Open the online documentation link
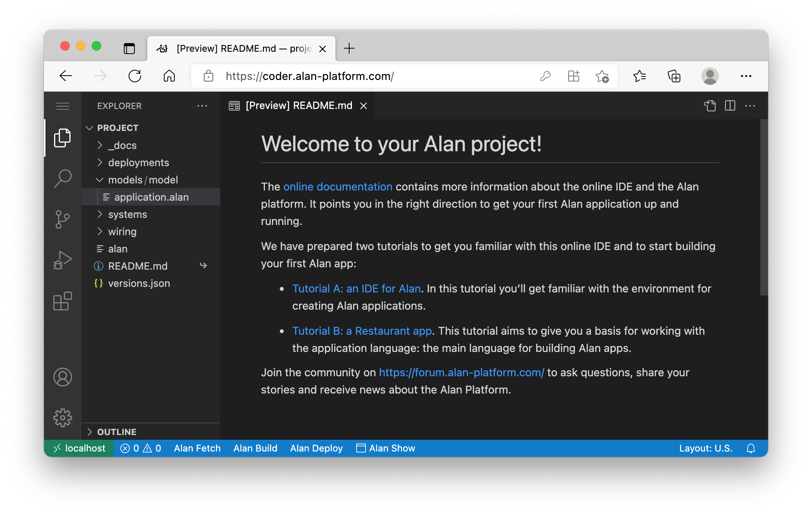The height and width of the screenshot is (515, 812). [337, 187]
